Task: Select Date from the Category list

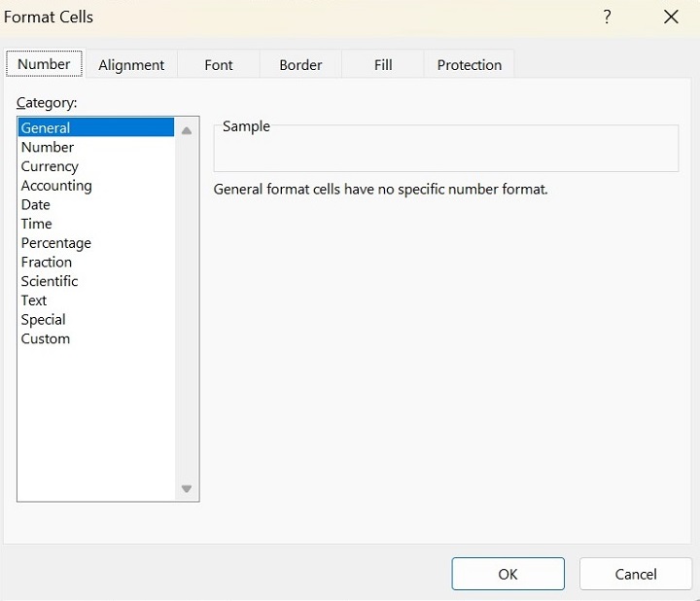Action: (36, 204)
